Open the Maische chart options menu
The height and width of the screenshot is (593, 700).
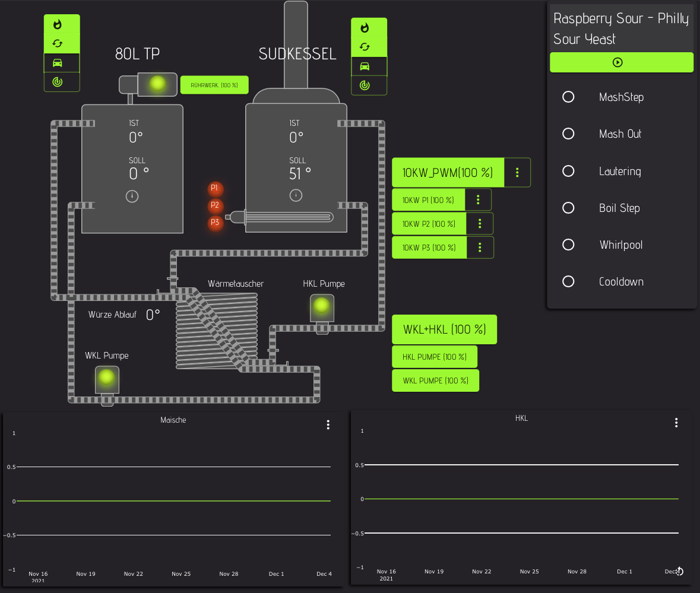[328, 424]
